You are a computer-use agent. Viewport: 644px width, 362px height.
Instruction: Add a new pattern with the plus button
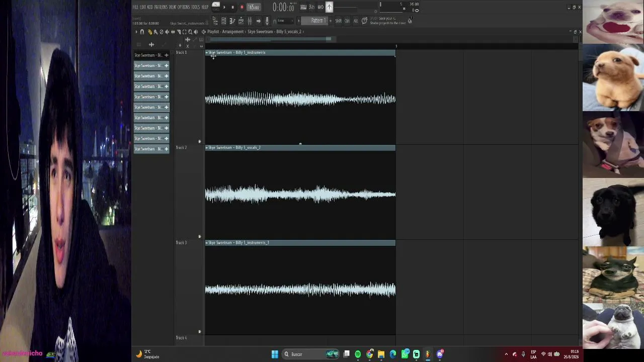[331, 21]
